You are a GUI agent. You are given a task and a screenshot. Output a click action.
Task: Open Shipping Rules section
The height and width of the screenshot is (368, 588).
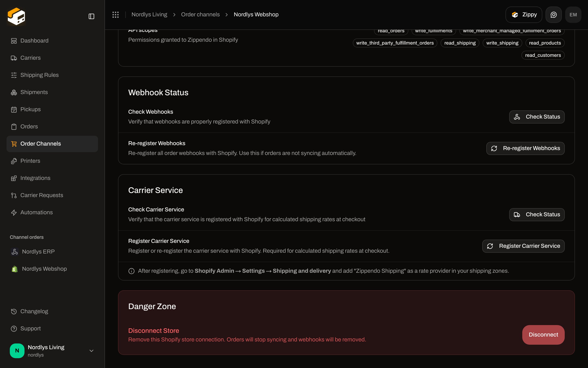pos(52,75)
